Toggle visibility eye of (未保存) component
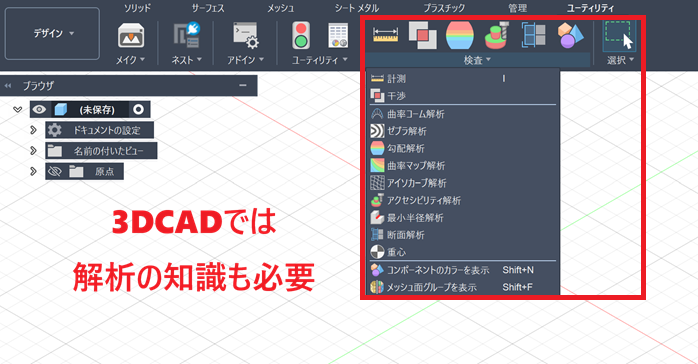Viewport: 698px width, 364px height. [39, 109]
